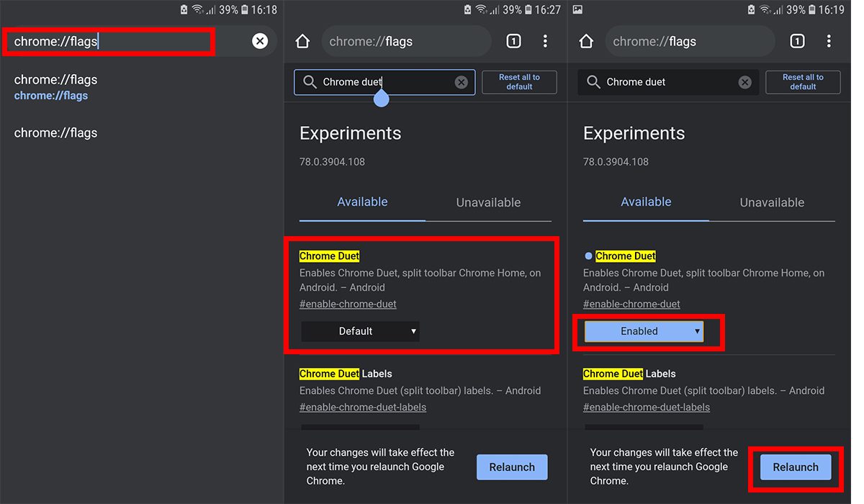Tap the battery icon in the left-screen status bar
Image resolution: width=864 pixels, height=504 pixels.
(x=246, y=10)
